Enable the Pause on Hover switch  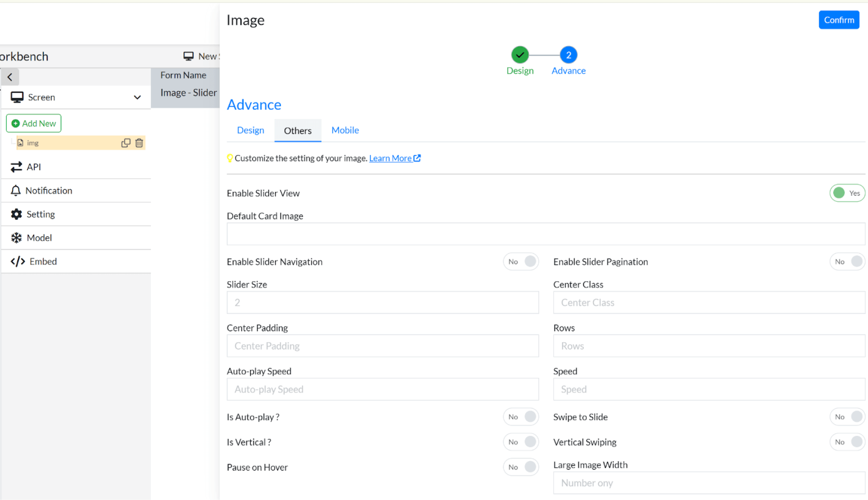click(521, 467)
